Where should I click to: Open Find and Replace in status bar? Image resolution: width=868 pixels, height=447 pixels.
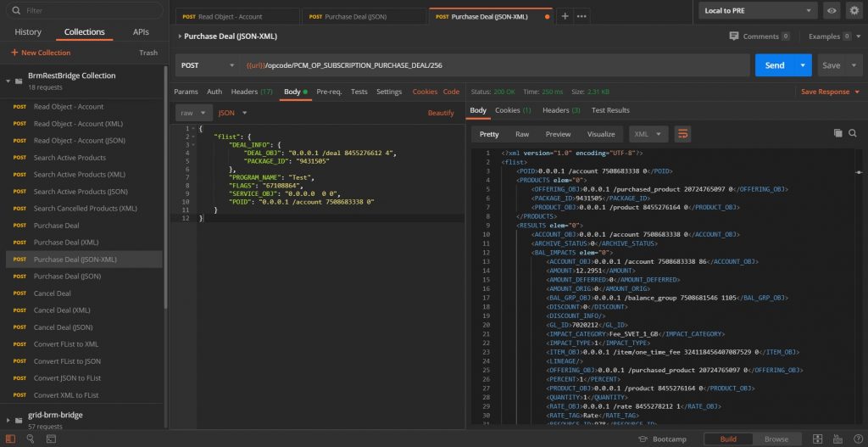click(31, 439)
